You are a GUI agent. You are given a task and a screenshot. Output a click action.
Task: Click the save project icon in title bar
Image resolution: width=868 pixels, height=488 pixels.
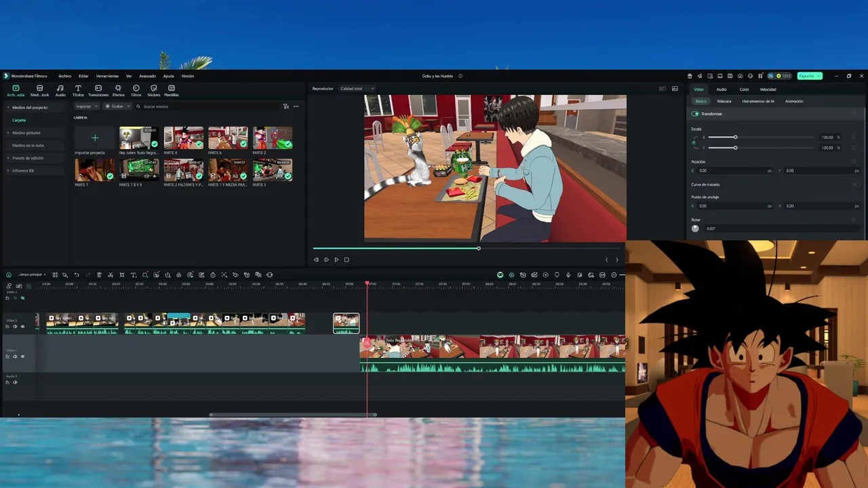click(730, 76)
